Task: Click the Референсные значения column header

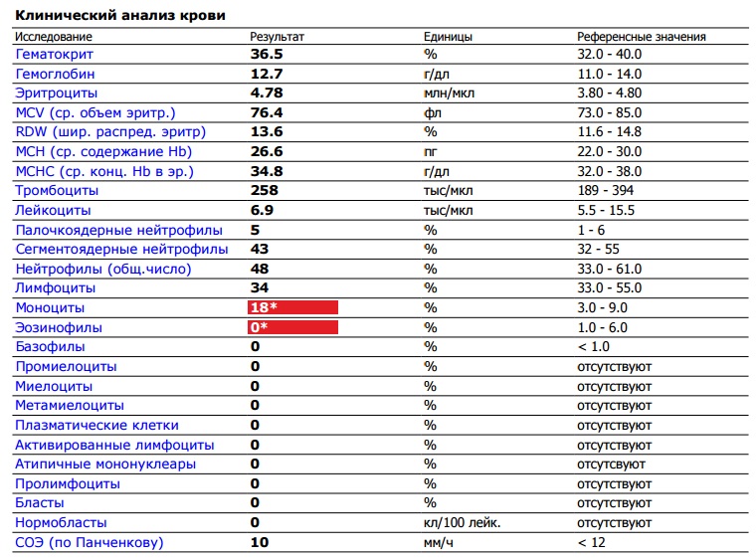Action: pyautogui.click(x=642, y=37)
